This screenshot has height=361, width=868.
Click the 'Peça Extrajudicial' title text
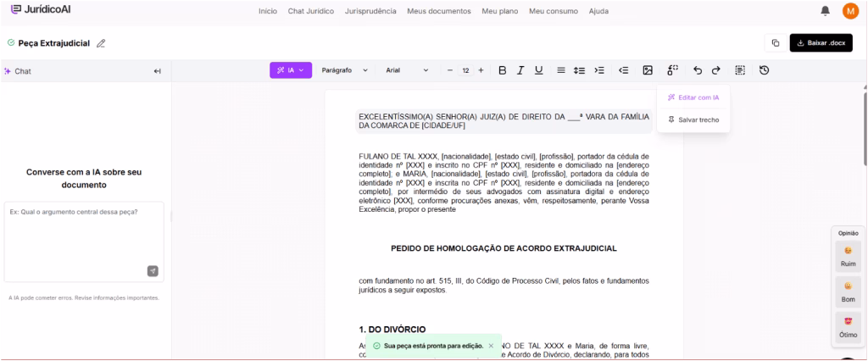tap(53, 43)
